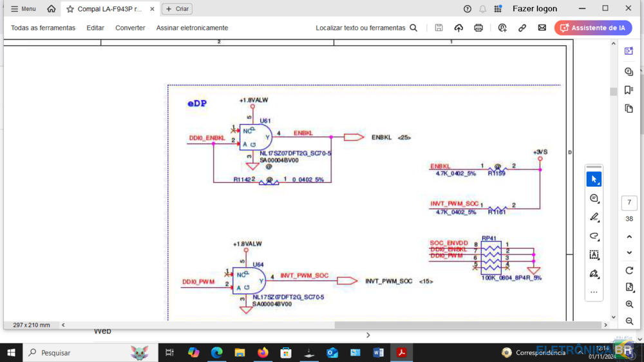Rotate the page clockwise
Viewport: 644px width, 362px height.
point(629,271)
